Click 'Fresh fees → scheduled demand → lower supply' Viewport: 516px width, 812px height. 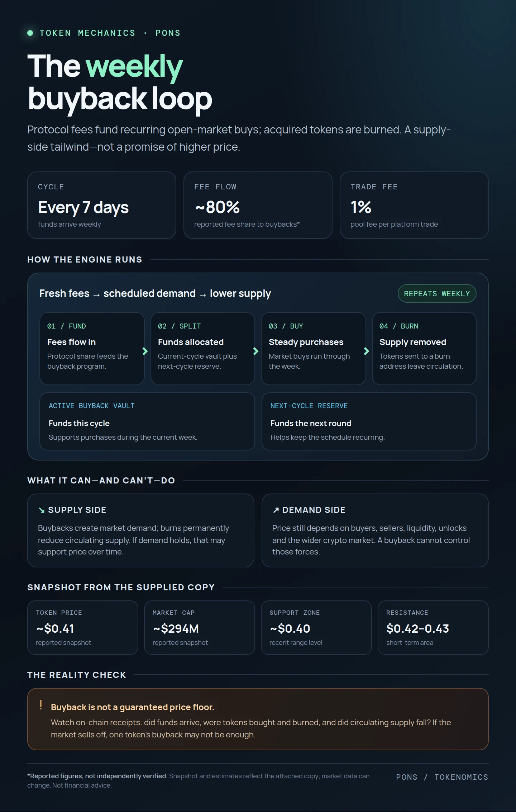[x=155, y=293]
